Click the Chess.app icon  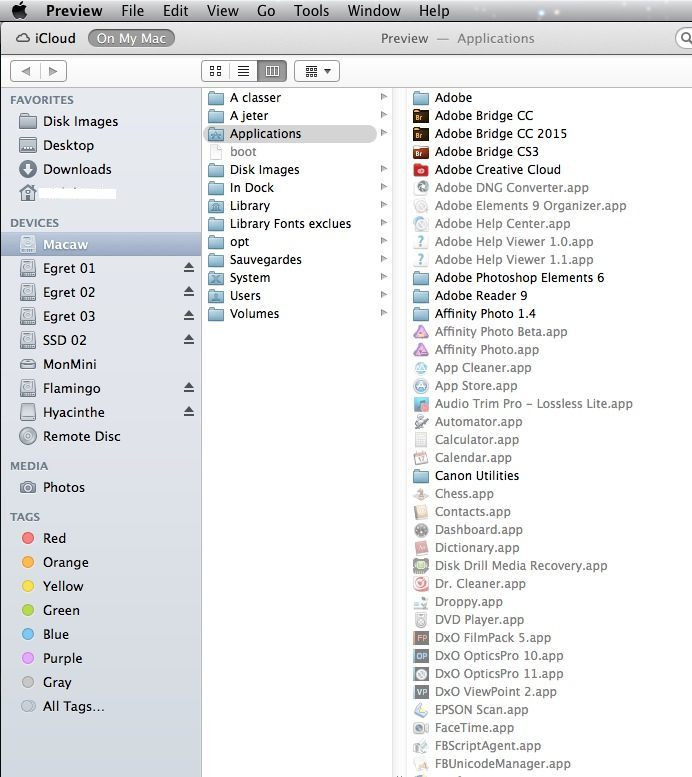(421, 494)
